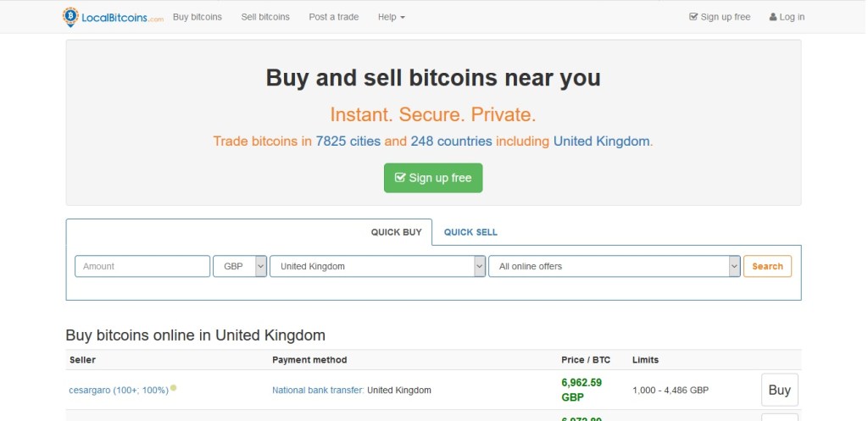The image size is (868, 421).
Task: Expand the All online offers dropdown
Action: point(615,266)
